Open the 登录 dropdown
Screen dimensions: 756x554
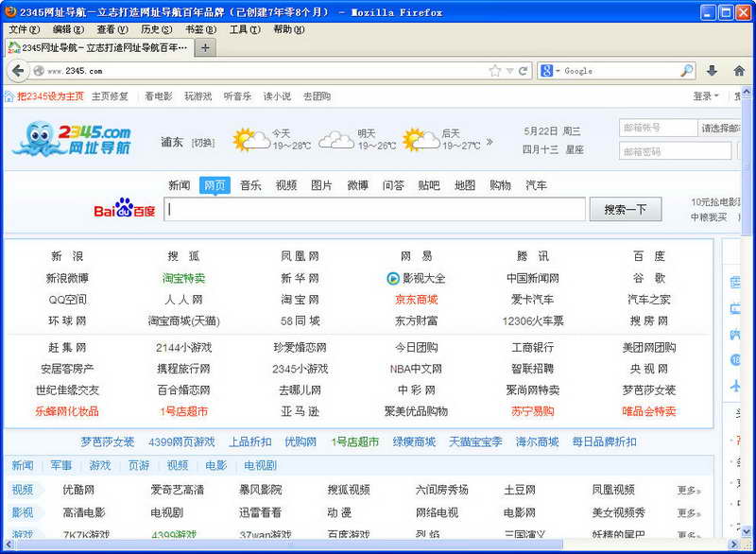tap(705, 95)
